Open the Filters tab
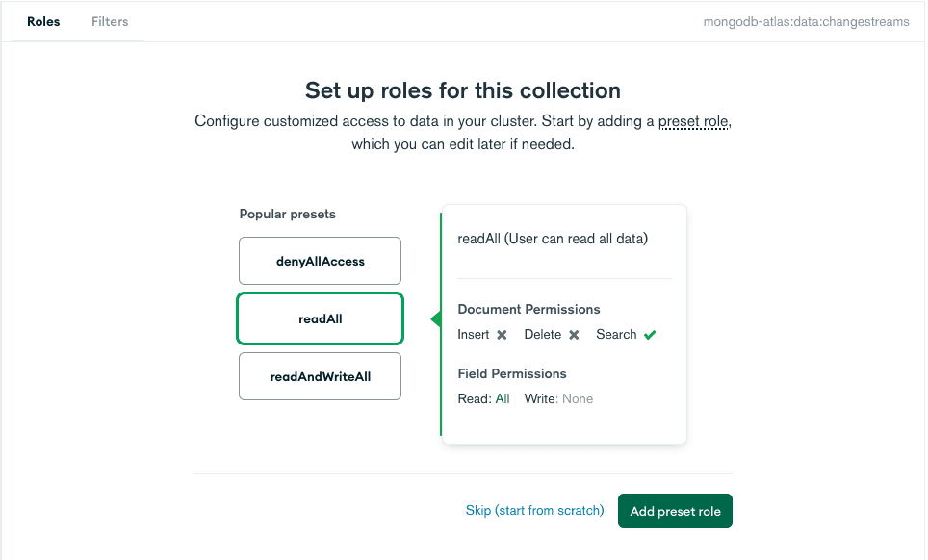Image resolution: width=928 pixels, height=560 pixels. click(110, 21)
